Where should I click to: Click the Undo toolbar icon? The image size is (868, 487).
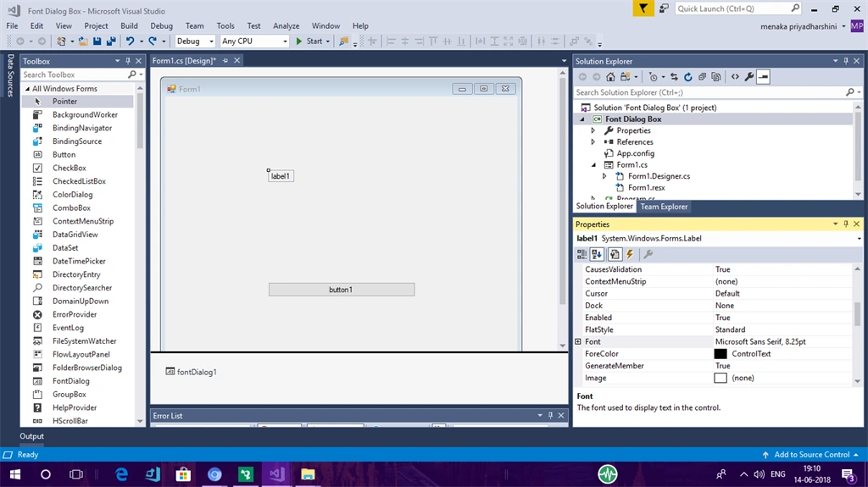coord(130,41)
